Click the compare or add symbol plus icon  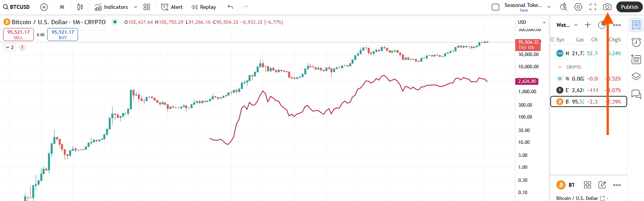click(44, 7)
